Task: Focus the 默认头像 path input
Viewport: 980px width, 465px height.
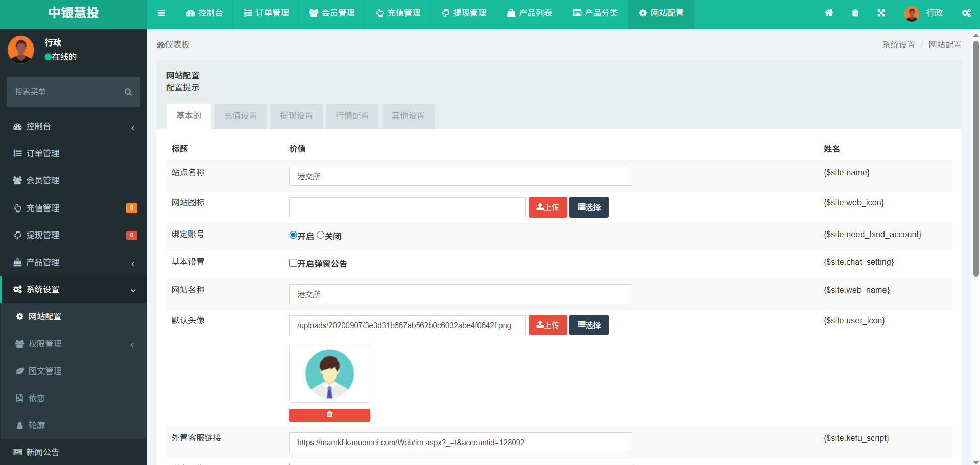Action: (408, 325)
